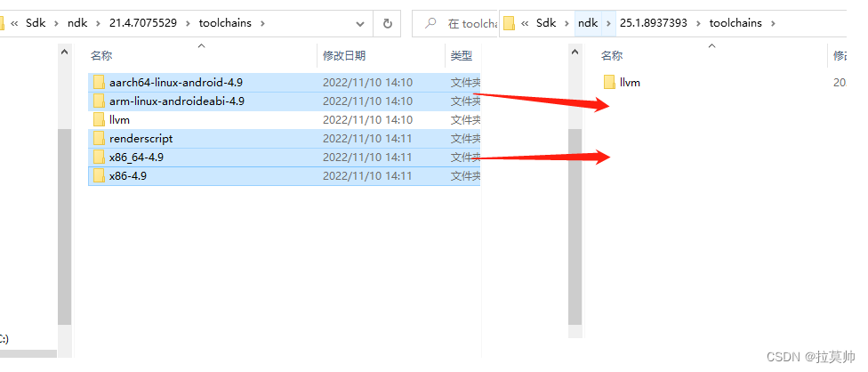Expand chevron after 21.4.7075529 in address bar
Screen dimensions: 868x372
click(189, 23)
